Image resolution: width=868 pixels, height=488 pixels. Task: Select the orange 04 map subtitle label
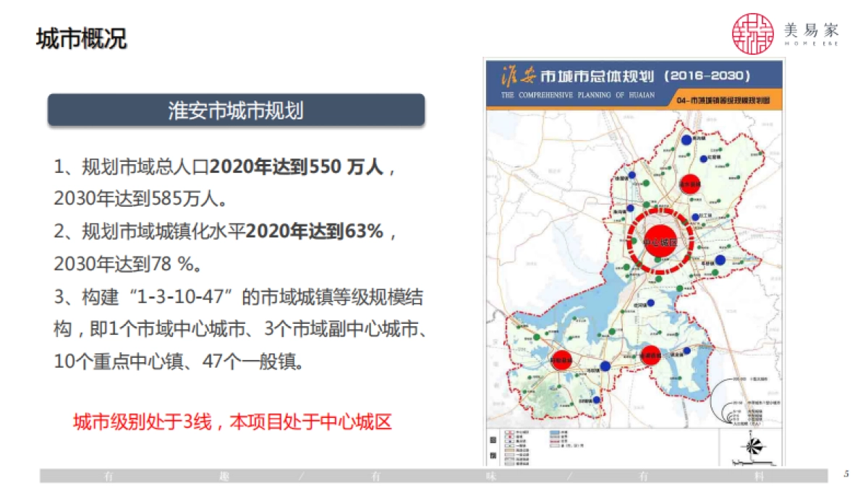(725, 100)
